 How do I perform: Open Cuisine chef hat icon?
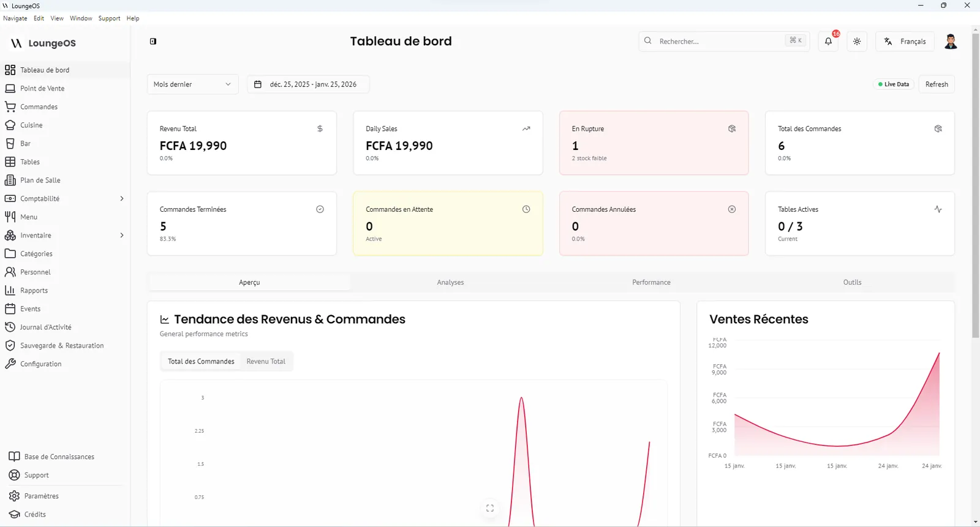[10, 125]
